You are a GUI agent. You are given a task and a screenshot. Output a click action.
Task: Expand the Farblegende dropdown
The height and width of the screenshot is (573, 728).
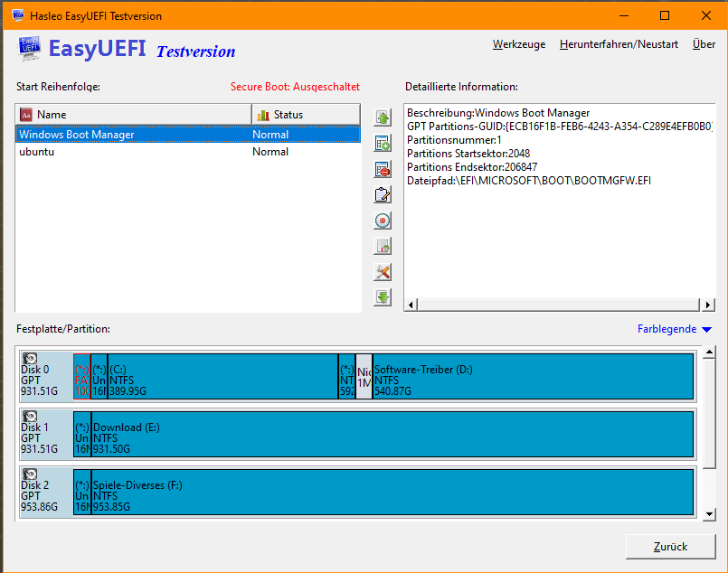pos(674,329)
